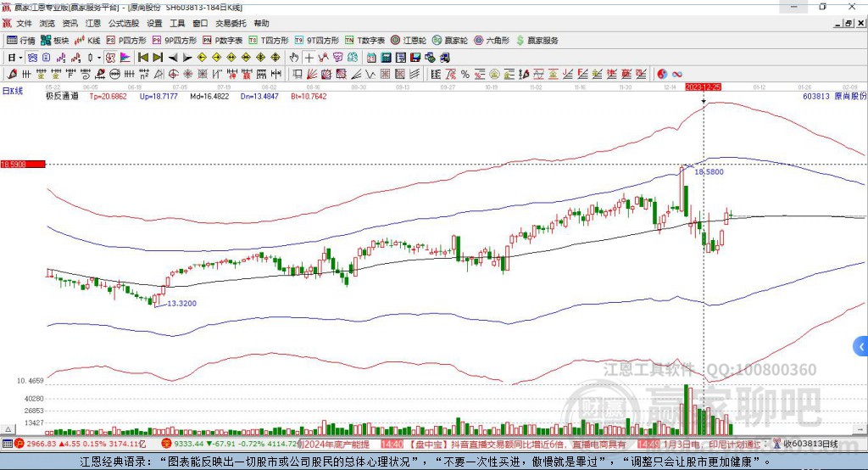Select the hand pan tool
Viewport: 868px width, 470px height.
[294, 58]
